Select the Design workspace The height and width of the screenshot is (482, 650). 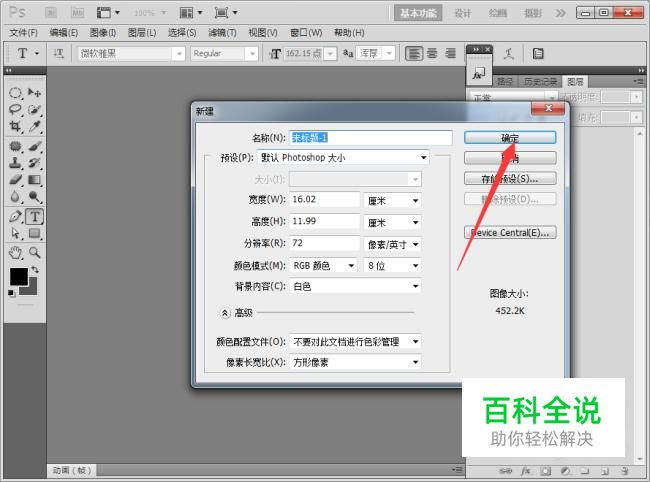pos(463,13)
